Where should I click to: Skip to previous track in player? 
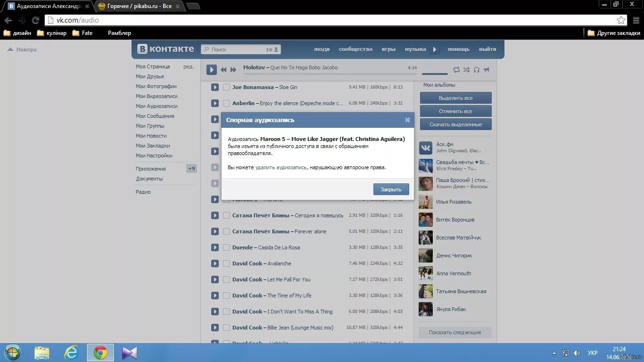click(223, 70)
